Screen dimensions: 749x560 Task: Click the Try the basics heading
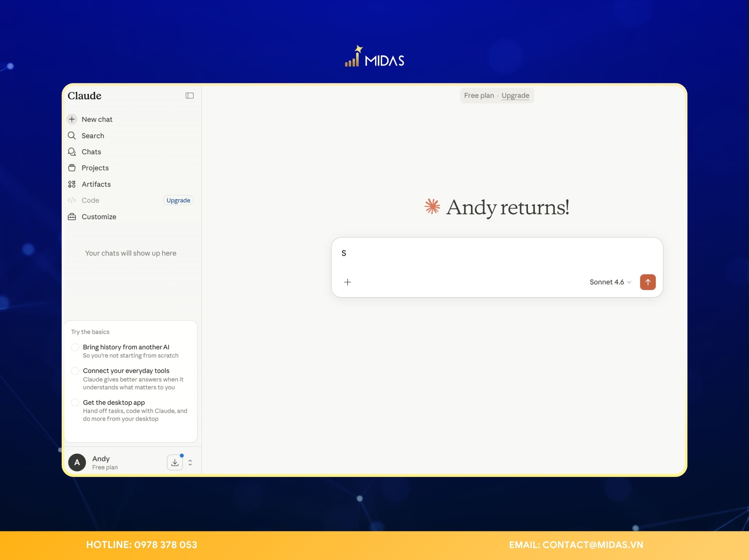click(90, 332)
